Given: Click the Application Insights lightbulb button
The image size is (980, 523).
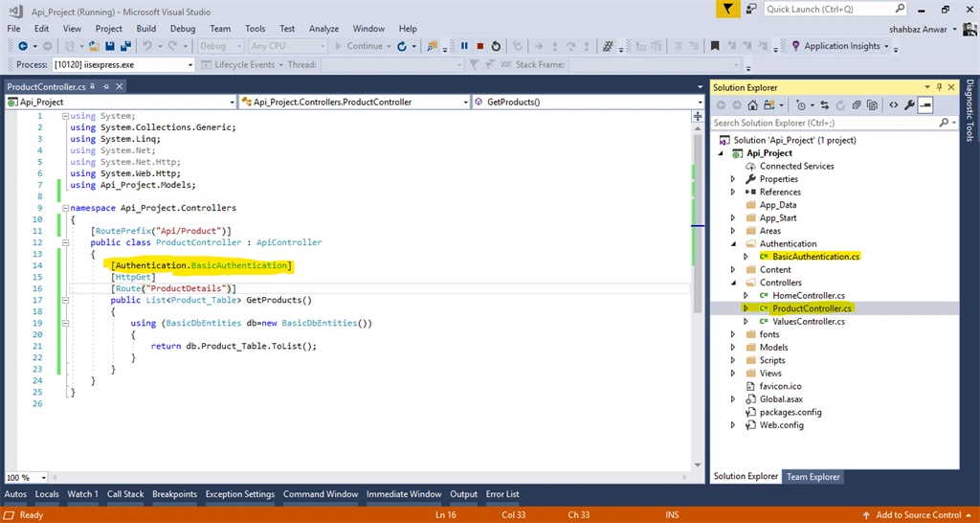Looking at the screenshot, I should coord(840,46).
